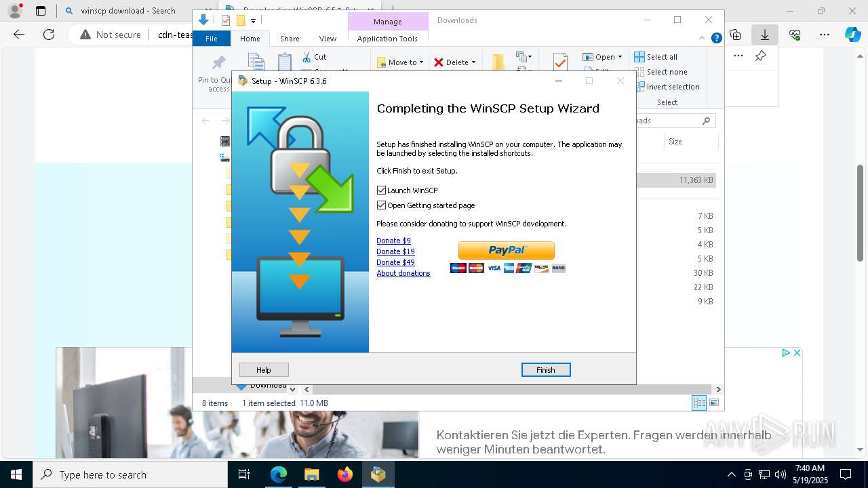Collapse the Explorer ribbon chevron
The width and height of the screenshot is (868, 488).
pyautogui.click(x=702, y=39)
